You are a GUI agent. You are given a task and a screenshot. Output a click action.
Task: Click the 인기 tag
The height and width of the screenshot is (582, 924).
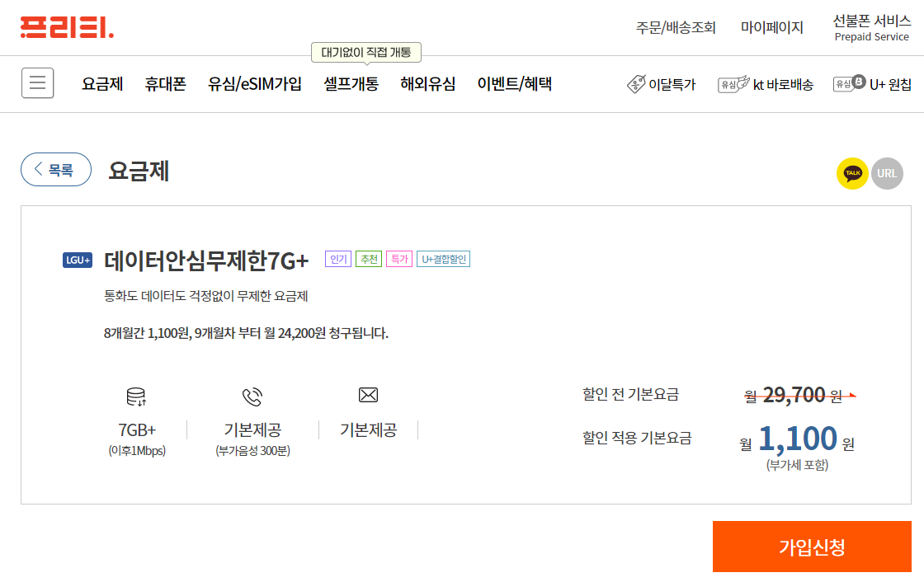click(338, 259)
